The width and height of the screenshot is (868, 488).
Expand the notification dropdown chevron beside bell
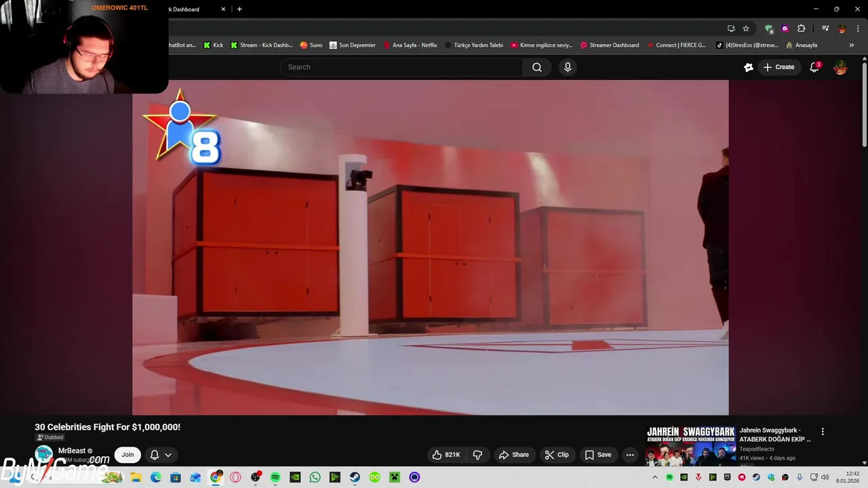tap(168, 455)
